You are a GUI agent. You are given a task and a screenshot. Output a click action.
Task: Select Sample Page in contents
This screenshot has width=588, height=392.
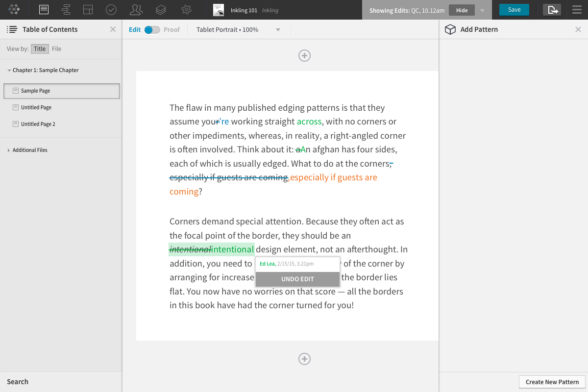[x=61, y=91]
